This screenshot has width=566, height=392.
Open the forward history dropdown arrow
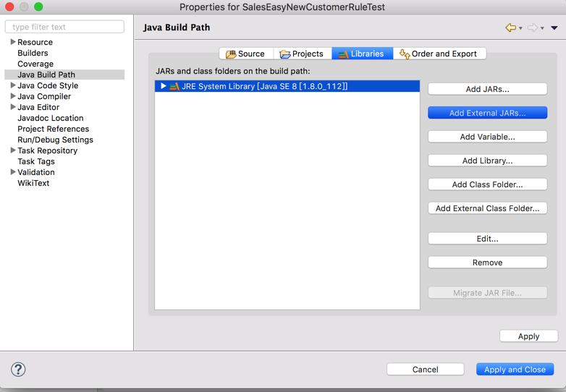tap(542, 28)
